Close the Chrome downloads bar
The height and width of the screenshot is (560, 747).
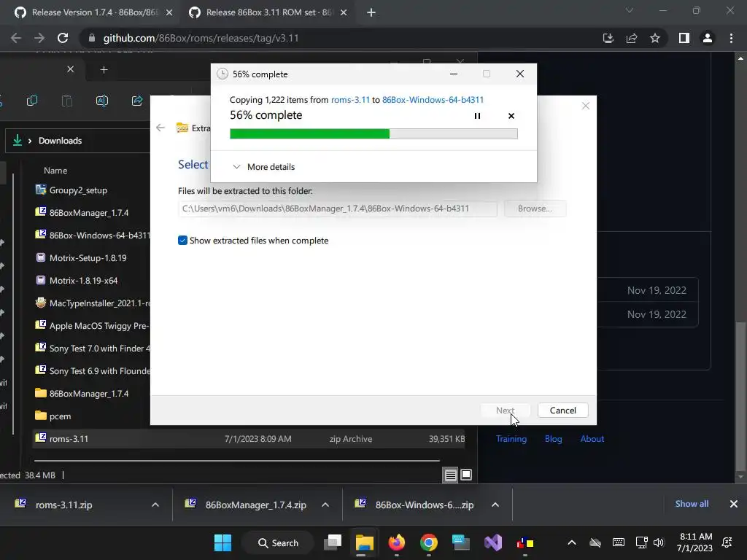pos(734,504)
